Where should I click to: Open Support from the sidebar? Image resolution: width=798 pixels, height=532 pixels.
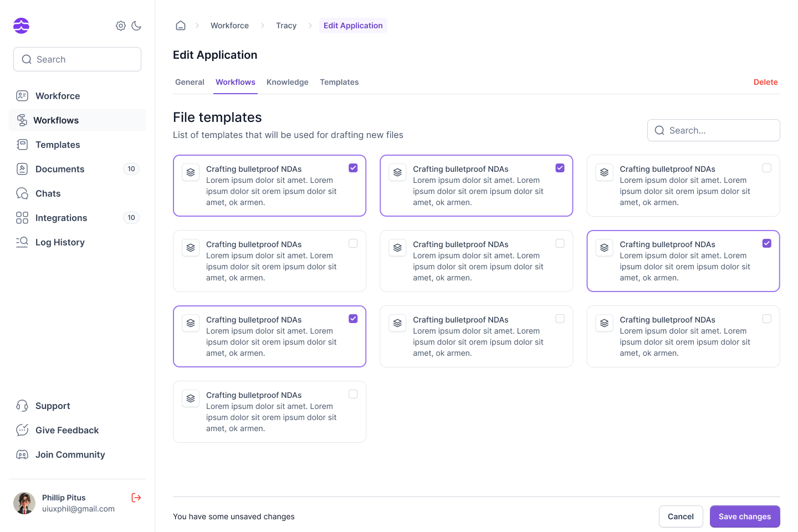(22, 406)
